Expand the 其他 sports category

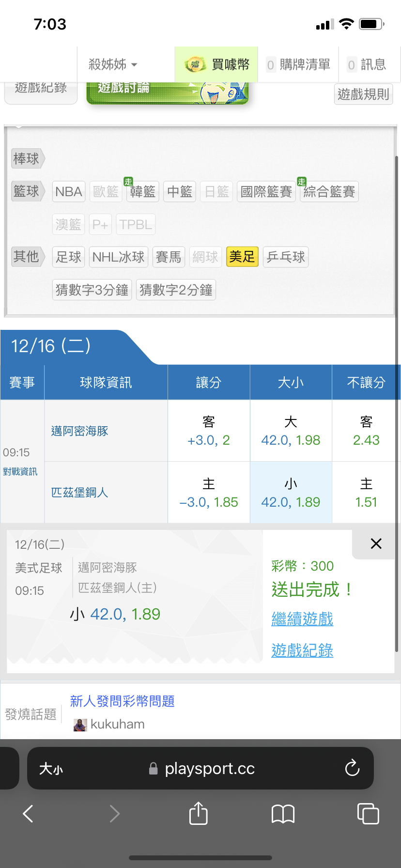click(x=27, y=256)
